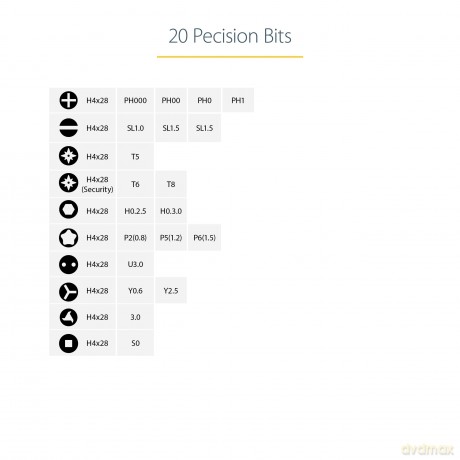Select the T8 security bit cell
The width and height of the screenshot is (460, 460).
(171, 184)
